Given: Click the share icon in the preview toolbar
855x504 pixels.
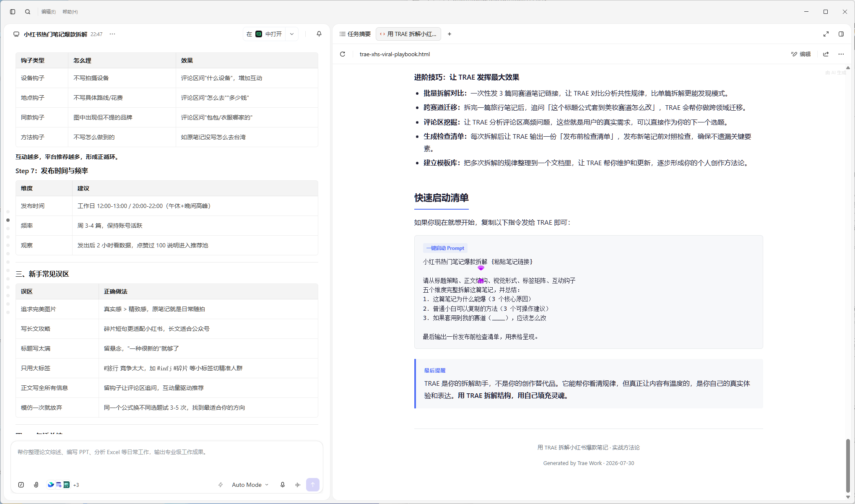Looking at the screenshot, I should point(826,54).
